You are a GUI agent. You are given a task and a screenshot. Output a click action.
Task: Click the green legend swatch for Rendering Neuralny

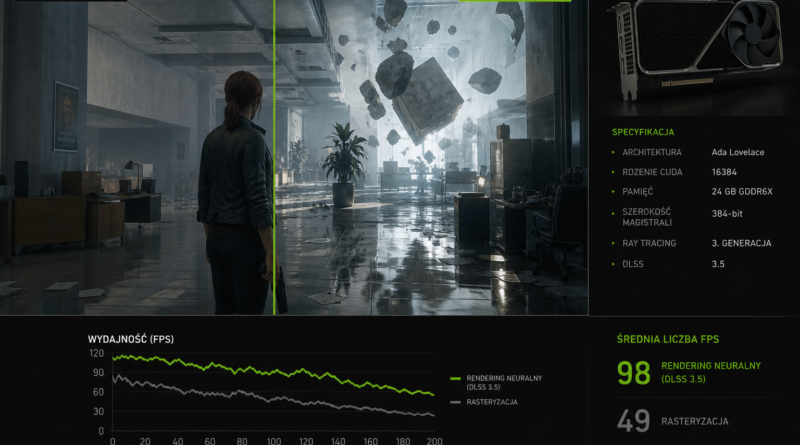coord(456,379)
